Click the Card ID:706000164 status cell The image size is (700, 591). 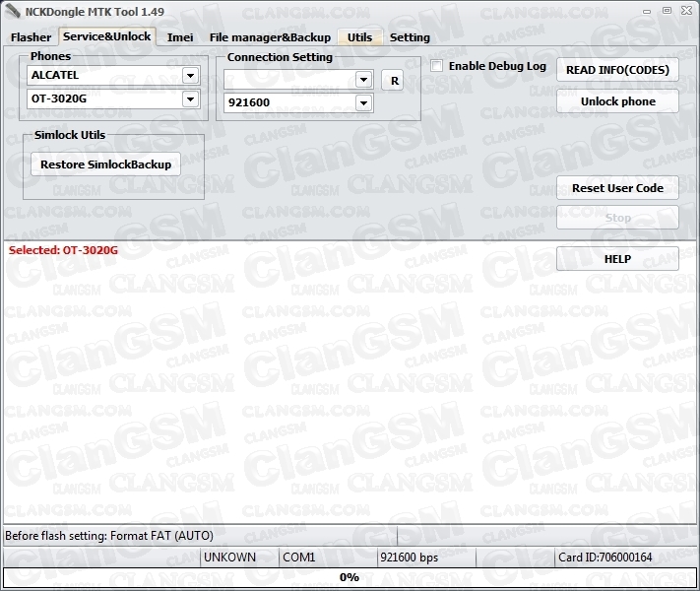point(625,558)
